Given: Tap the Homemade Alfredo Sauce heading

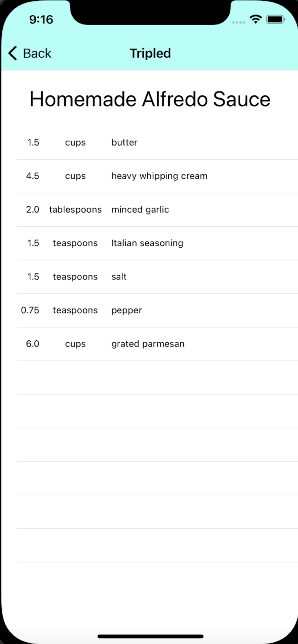Looking at the screenshot, I should tap(150, 99).
